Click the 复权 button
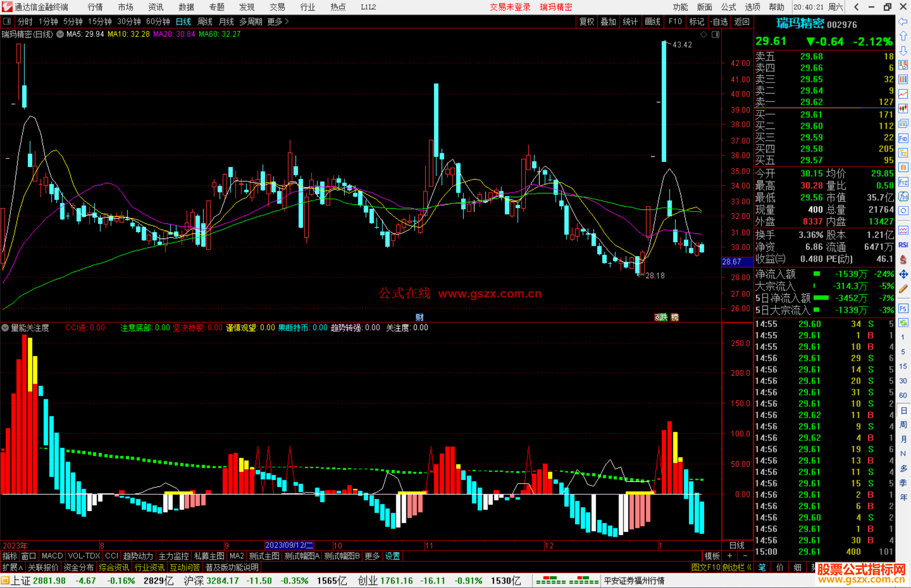This screenshot has width=911, height=588. click(587, 21)
